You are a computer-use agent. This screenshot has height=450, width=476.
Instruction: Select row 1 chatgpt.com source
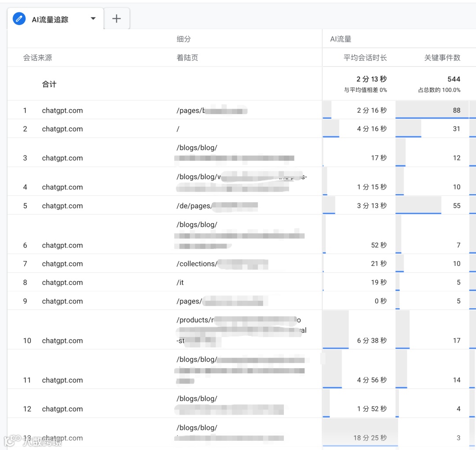[62, 111]
